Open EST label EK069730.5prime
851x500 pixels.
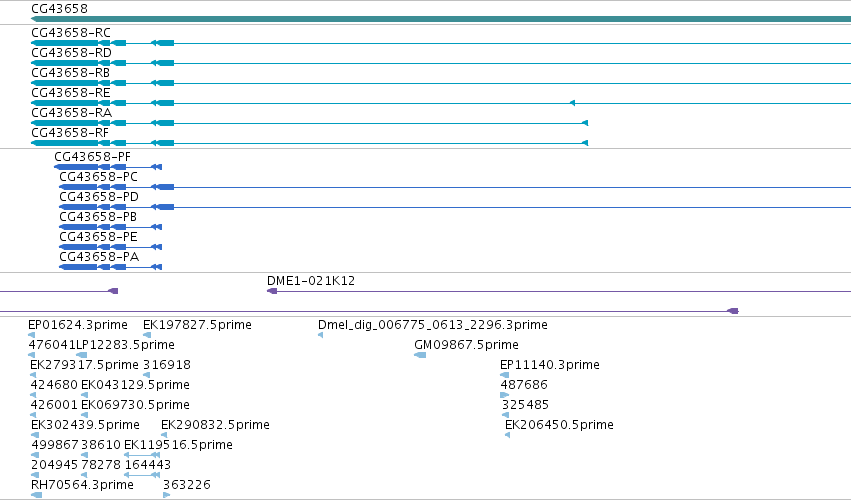pyautogui.click(x=135, y=405)
